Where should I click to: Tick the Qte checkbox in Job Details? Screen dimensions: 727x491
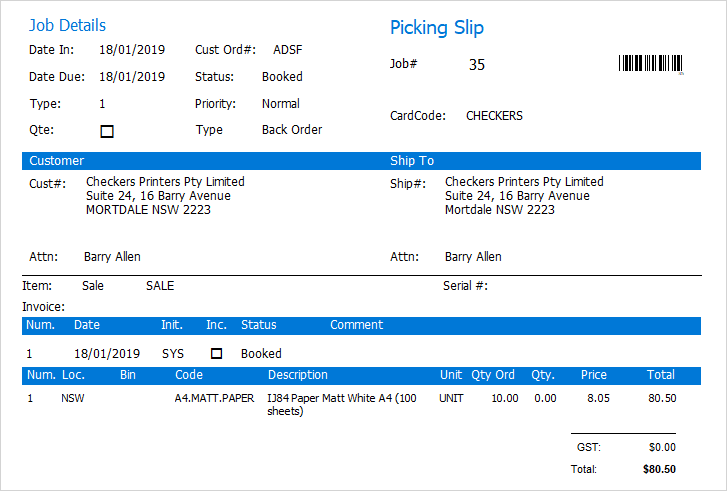[x=107, y=131]
